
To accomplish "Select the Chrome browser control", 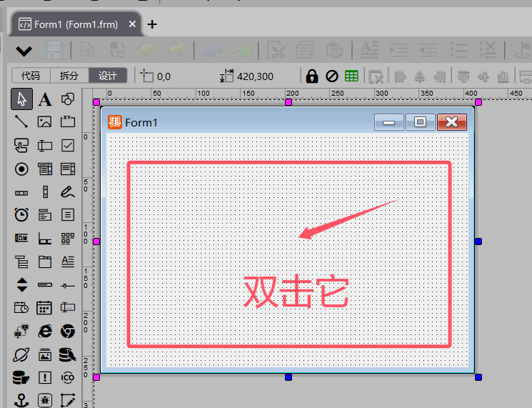I will tap(68, 331).
